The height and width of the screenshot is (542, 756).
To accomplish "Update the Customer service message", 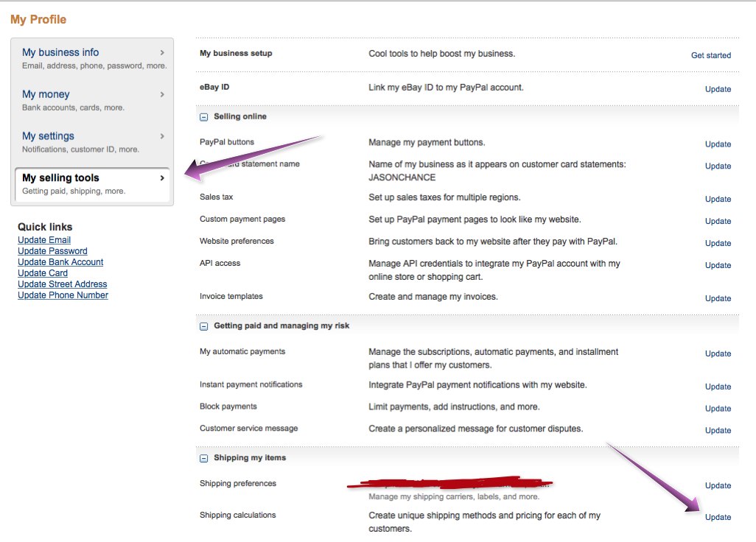I will 718,430.
